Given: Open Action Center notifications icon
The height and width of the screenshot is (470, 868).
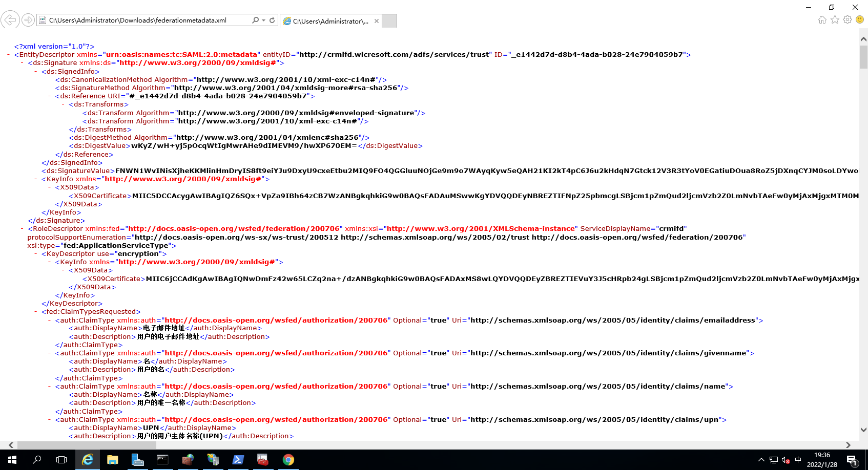Looking at the screenshot, I should click(x=852, y=460).
